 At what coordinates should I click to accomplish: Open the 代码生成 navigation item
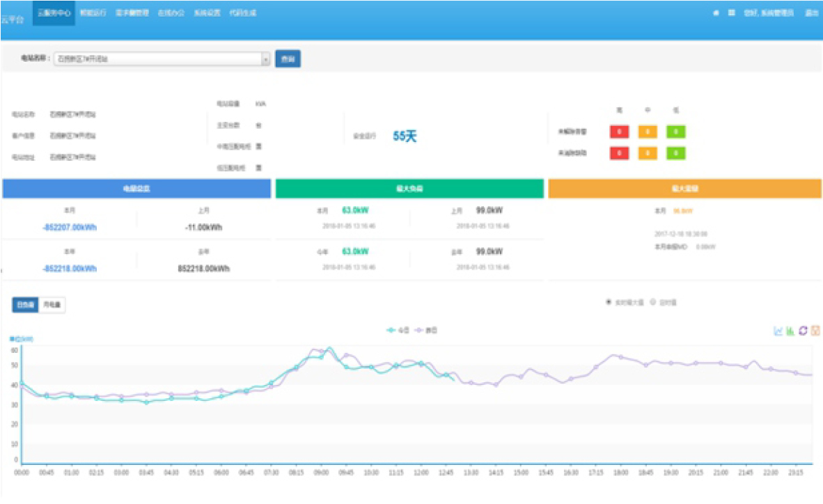(243, 13)
